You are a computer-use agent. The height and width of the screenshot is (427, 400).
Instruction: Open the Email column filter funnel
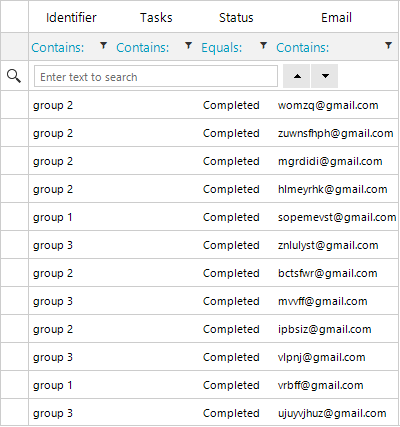[388, 46]
